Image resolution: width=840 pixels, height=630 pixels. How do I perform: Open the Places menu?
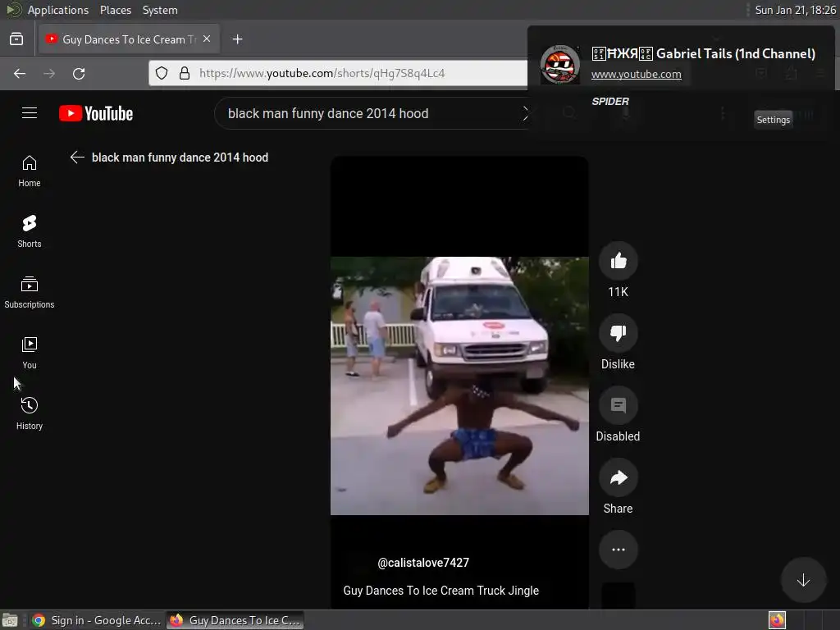(x=115, y=10)
